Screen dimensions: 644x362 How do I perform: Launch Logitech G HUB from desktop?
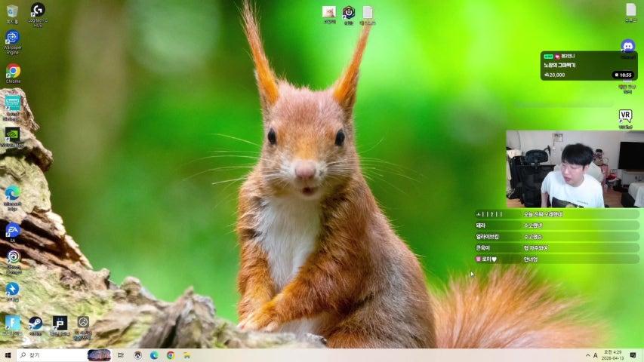(x=37, y=11)
